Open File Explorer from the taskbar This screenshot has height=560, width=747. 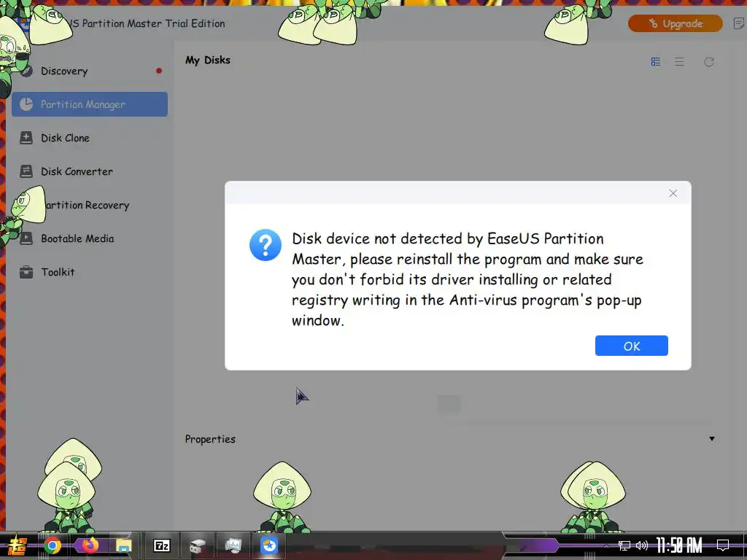[x=124, y=545]
